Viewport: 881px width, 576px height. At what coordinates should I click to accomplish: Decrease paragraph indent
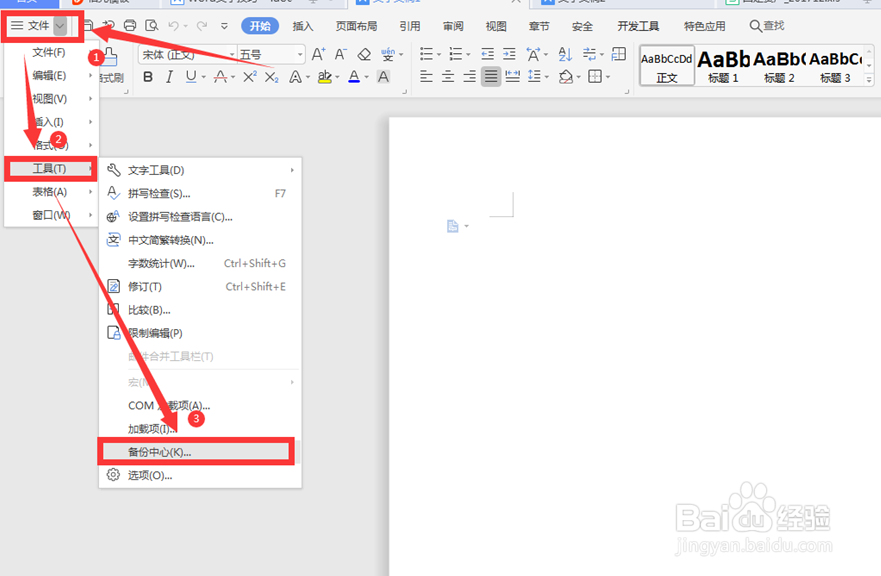click(488, 55)
